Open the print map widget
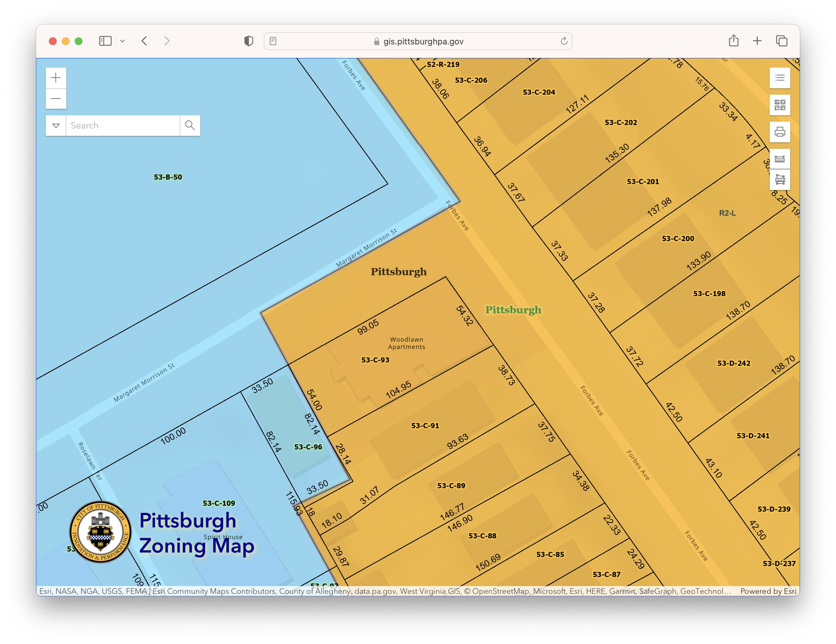This screenshot has width=836, height=644. pyautogui.click(x=779, y=132)
